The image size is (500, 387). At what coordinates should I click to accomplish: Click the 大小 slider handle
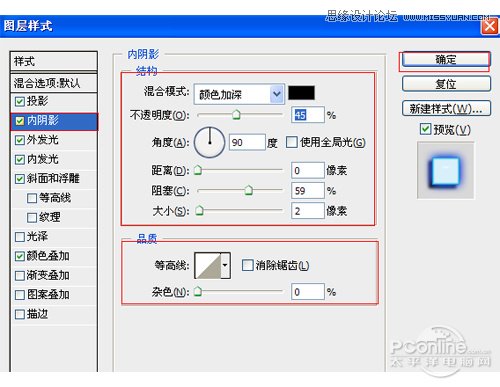199,211
